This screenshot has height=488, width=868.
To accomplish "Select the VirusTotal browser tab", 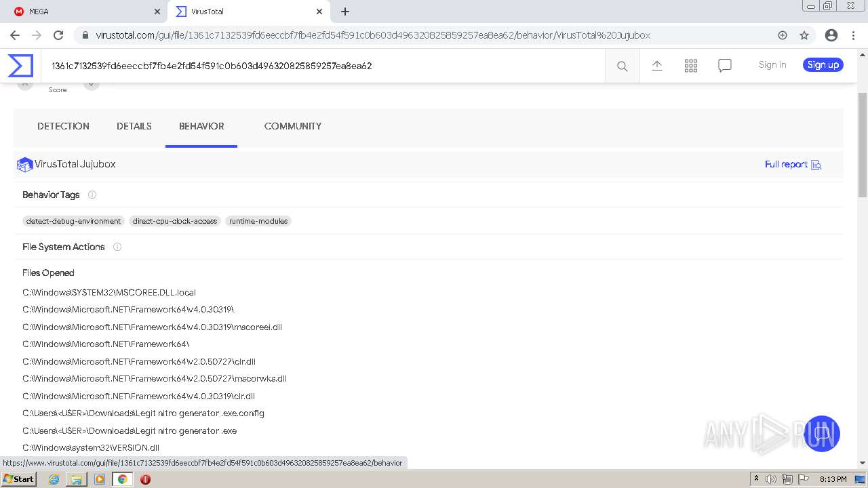I will (x=248, y=12).
